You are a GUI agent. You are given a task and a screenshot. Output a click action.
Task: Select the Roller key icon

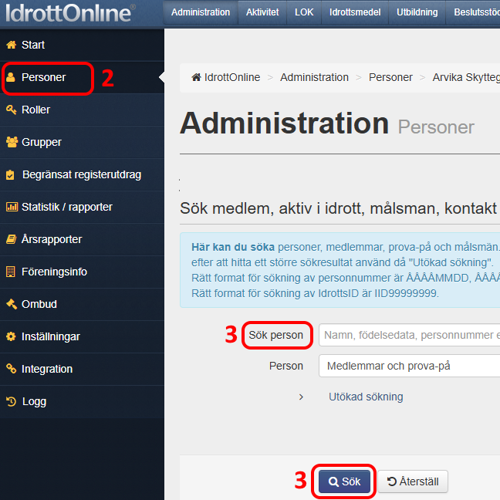coord(11,110)
